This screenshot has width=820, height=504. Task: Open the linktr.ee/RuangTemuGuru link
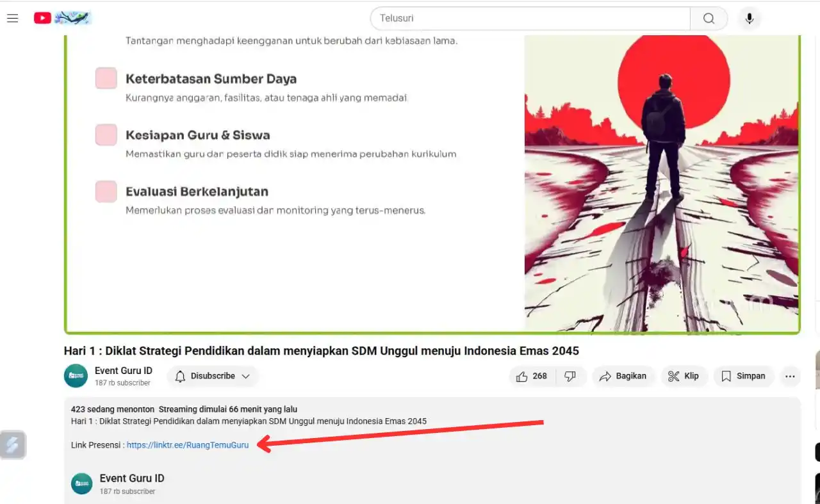[188, 445]
